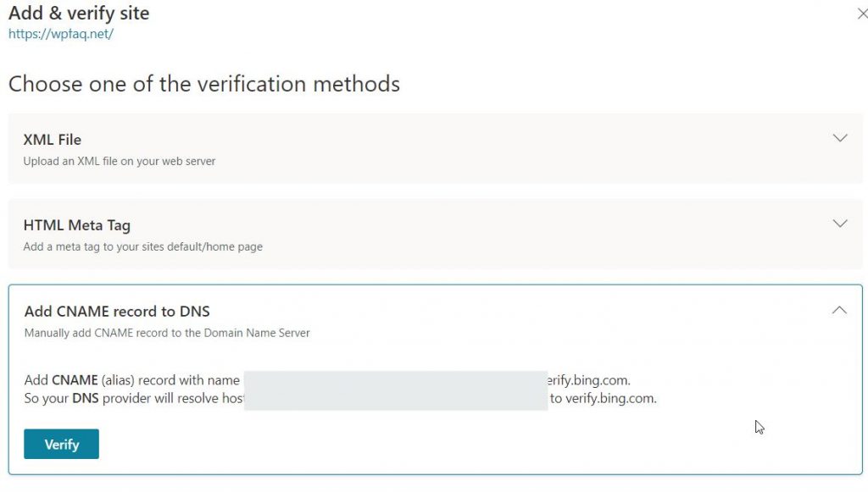The image size is (868, 492).
Task: Click the XML File expansion chevron
Action: pos(840,137)
